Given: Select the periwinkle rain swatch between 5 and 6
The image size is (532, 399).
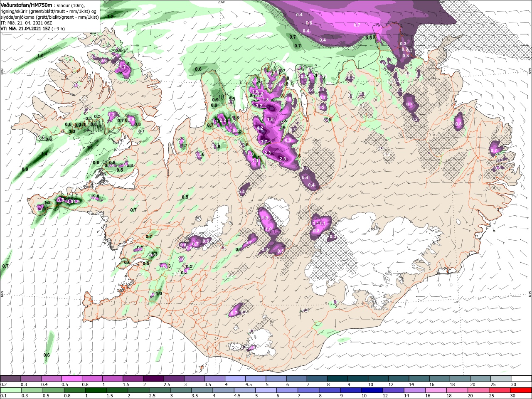Looking at the screenshot, I should [x=266, y=390].
